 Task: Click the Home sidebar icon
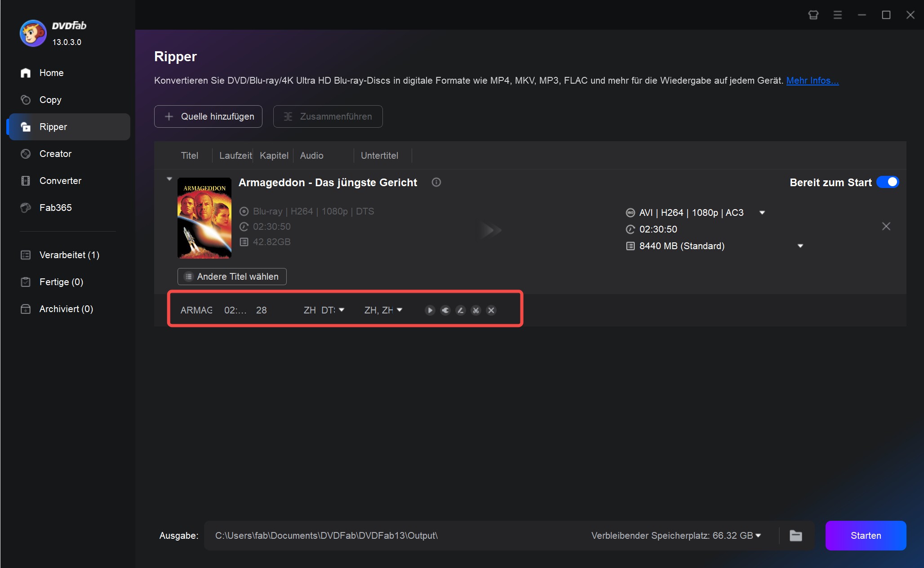pos(26,73)
